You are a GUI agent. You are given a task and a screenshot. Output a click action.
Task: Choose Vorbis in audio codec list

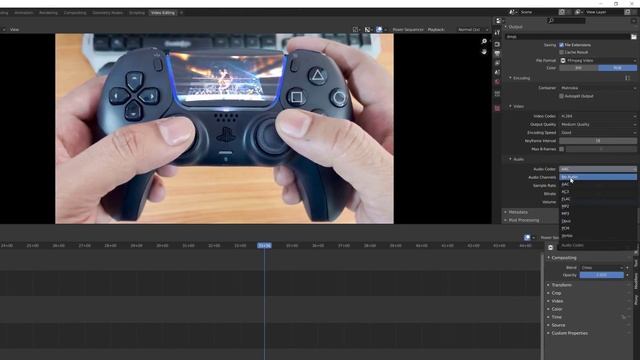(598, 236)
